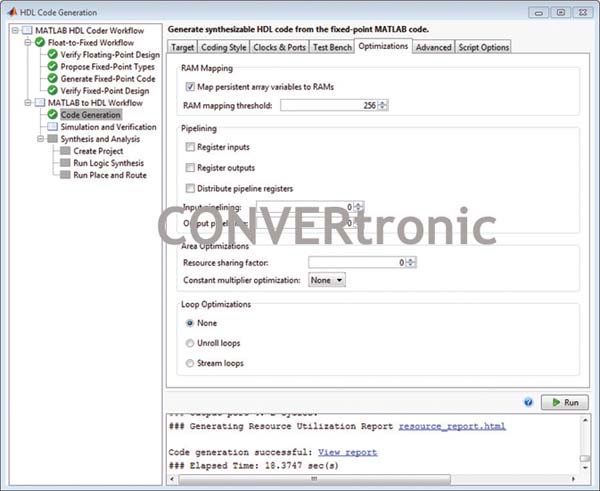Collapse the Synthesis and Analysis node
This screenshot has width=600, height=491.
click(40, 139)
